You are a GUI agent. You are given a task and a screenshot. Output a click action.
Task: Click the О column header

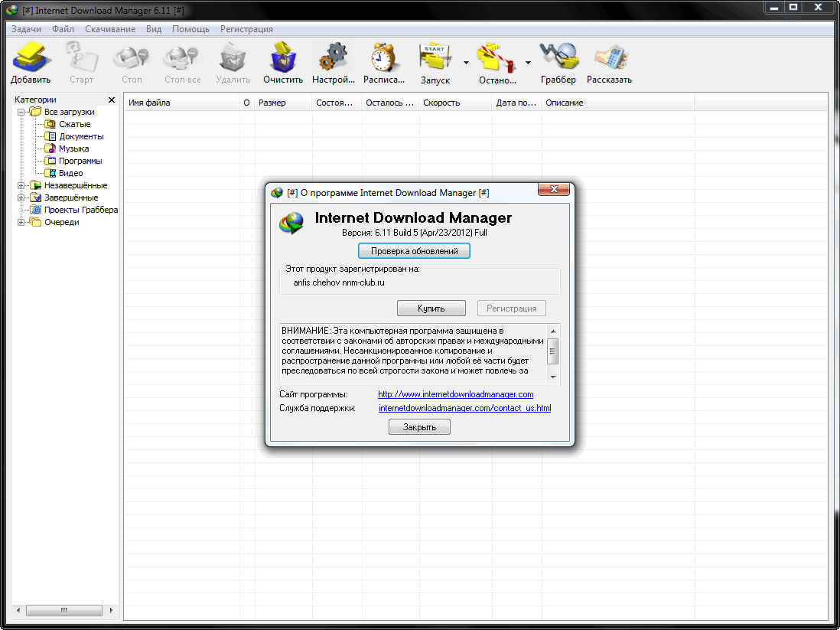tap(247, 103)
